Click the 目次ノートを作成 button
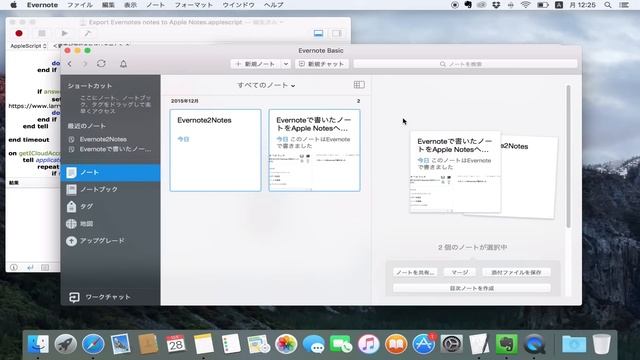The width and height of the screenshot is (640, 360). tap(472, 288)
